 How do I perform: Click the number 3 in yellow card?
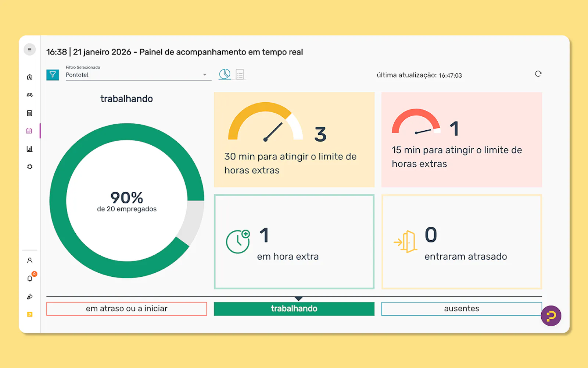click(x=320, y=134)
